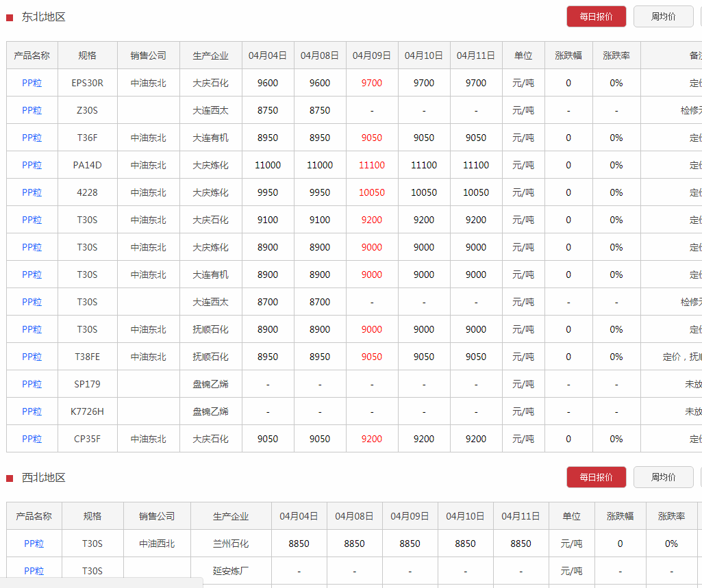This screenshot has width=702, height=588.
Task: Open PP粒 link in EPS30R row
Action: [x=32, y=83]
